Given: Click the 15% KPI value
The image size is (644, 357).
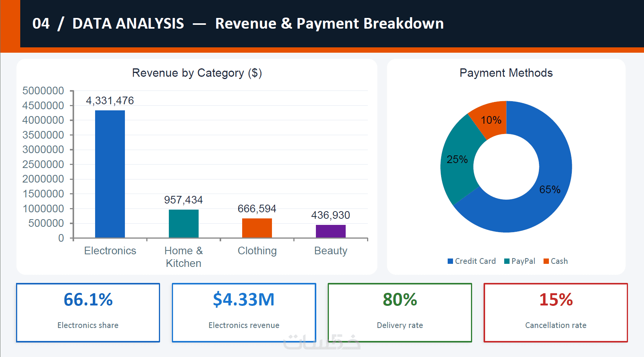Looking at the screenshot, I should pos(556,300).
